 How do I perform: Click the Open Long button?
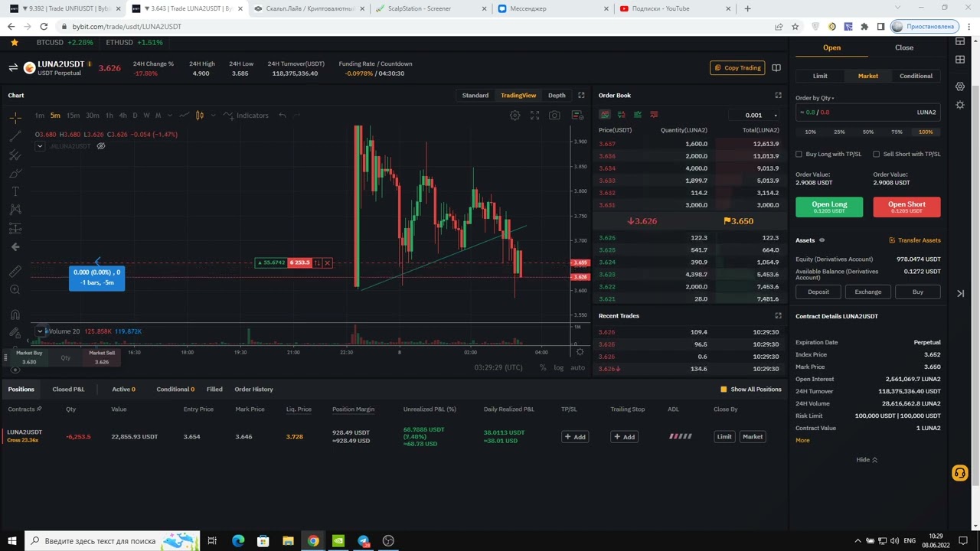[x=829, y=207]
